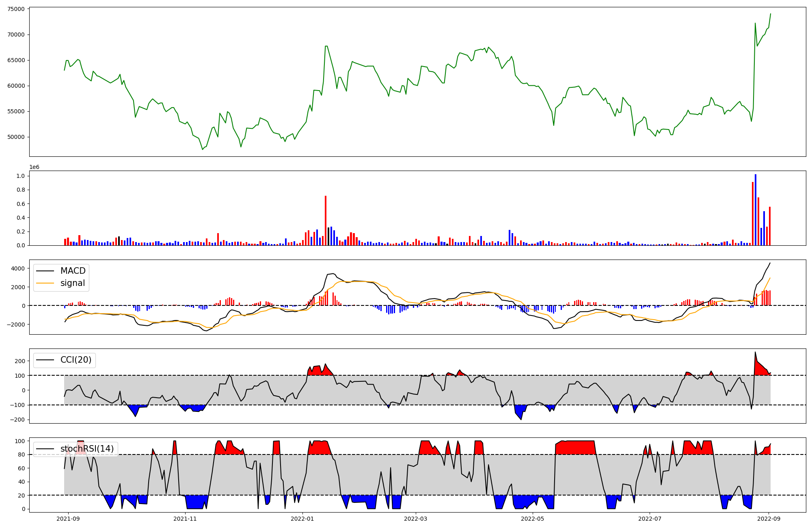Screen dimensions: 812x528
Task: Click the 50000 price axis label
Action: pyautogui.click(x=16, y=137)
